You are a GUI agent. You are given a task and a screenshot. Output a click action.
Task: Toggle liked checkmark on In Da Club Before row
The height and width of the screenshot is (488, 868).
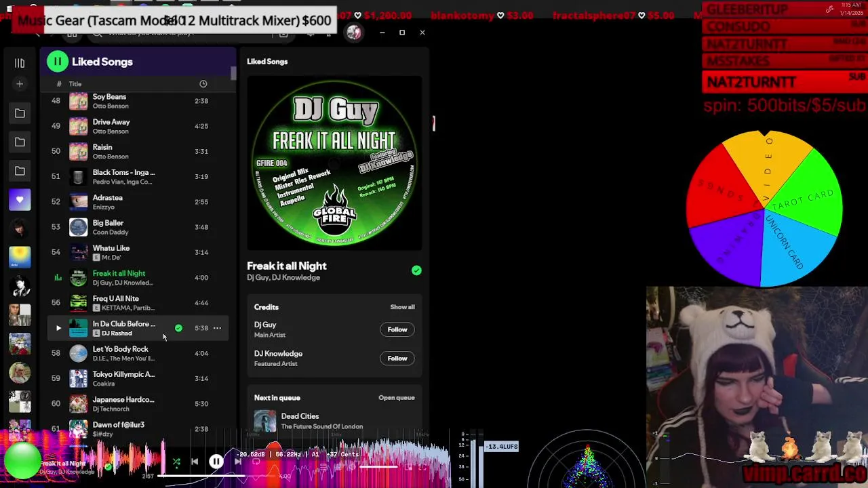178,328
